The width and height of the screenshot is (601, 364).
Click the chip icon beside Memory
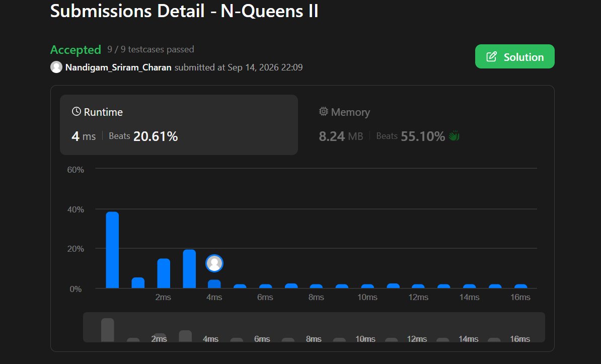[324, 112]
